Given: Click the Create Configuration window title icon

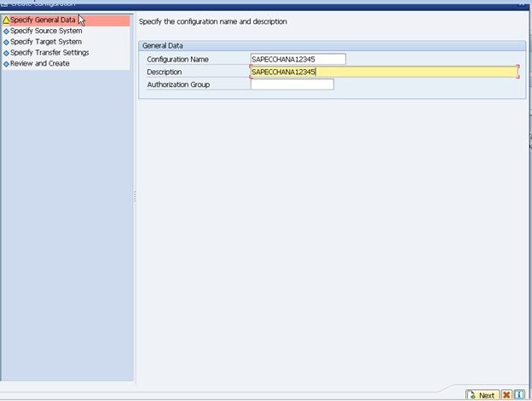Looking at the screenshot, I should pos(4,3).
